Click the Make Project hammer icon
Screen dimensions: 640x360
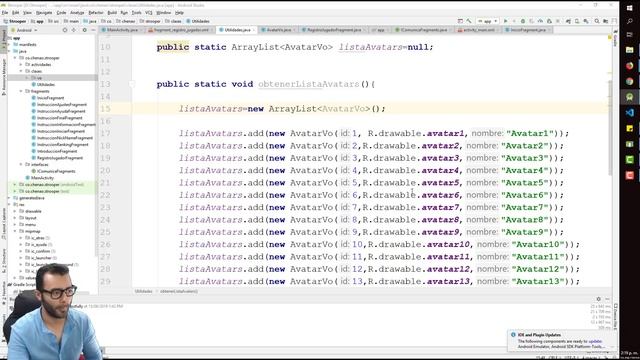pos(469,21)
